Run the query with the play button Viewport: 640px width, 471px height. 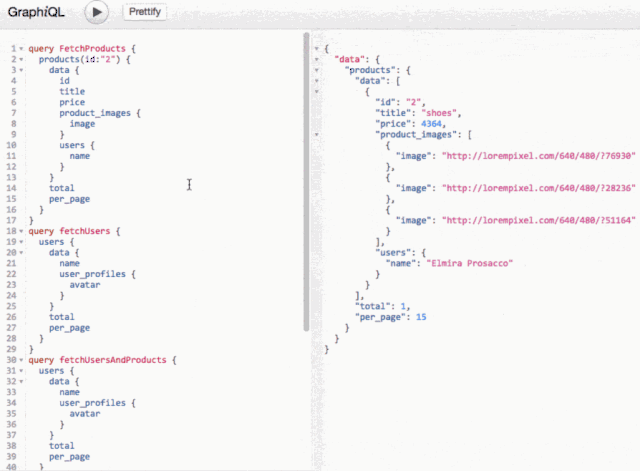[x=97, y=12]
